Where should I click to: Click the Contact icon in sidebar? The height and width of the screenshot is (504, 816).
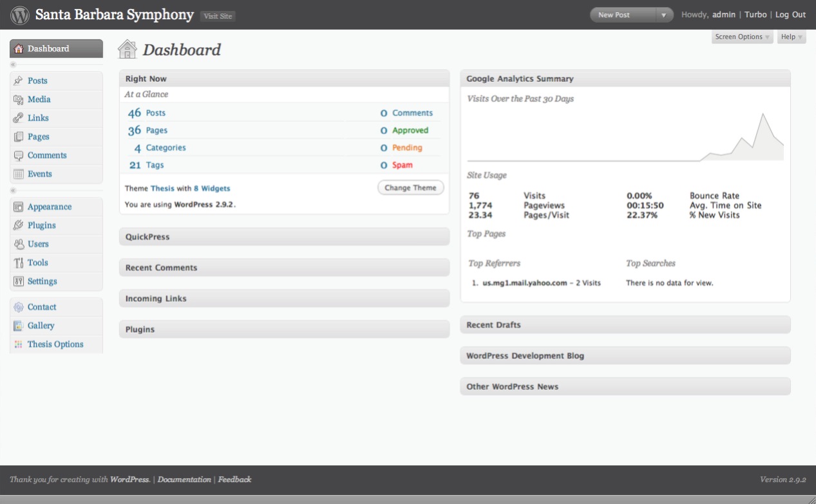19,308
